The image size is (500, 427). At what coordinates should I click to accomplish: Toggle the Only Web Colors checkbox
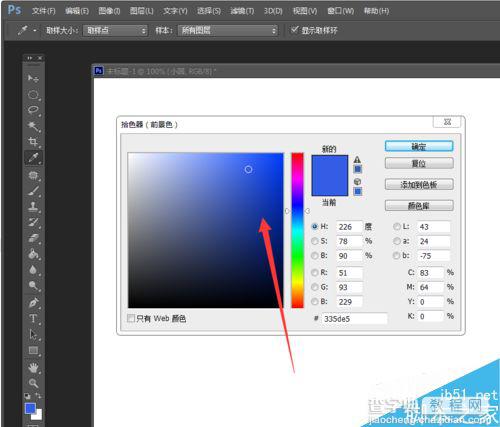[x=131, y=318]
